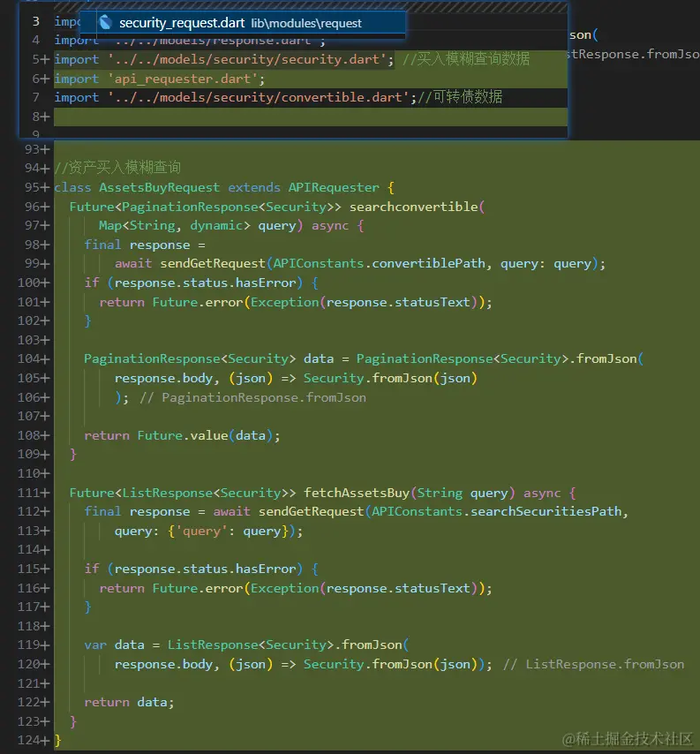This screenshot has width=700, height=754.
Task: Click the comment //买入模糊查询数据
Action: [466, 58]
